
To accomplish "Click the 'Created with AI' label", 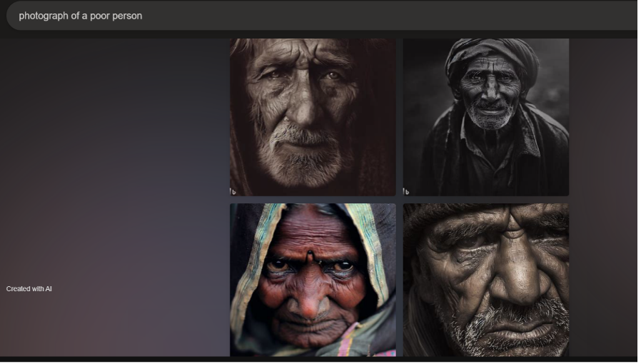I will pyautogui.click(x=29, y=289).
